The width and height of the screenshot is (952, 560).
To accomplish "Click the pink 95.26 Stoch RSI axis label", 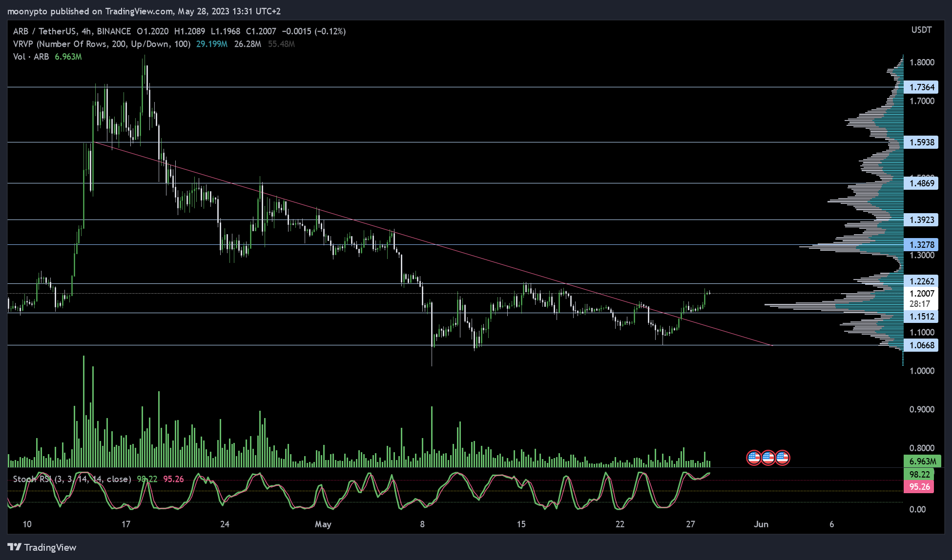I will 919,487.
